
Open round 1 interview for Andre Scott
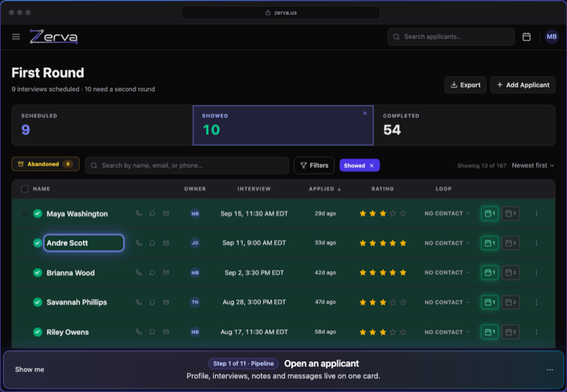[489, 242]
